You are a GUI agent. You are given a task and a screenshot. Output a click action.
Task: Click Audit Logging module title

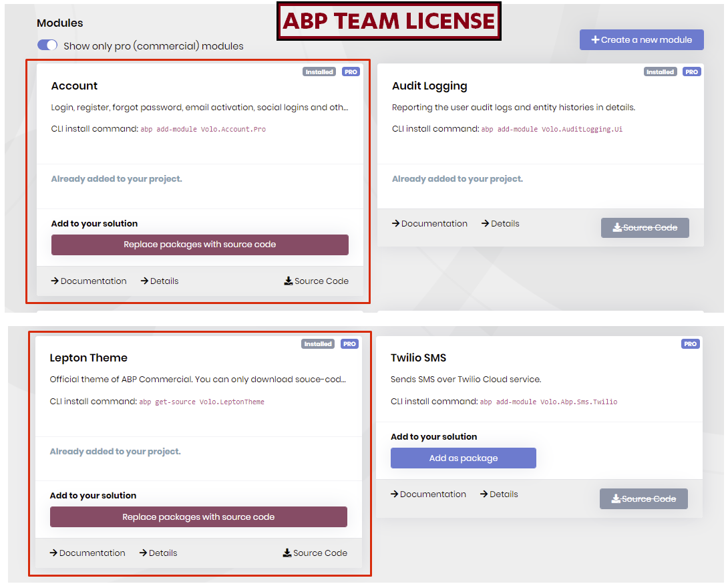pyautogui.click(x=429, y=86)
